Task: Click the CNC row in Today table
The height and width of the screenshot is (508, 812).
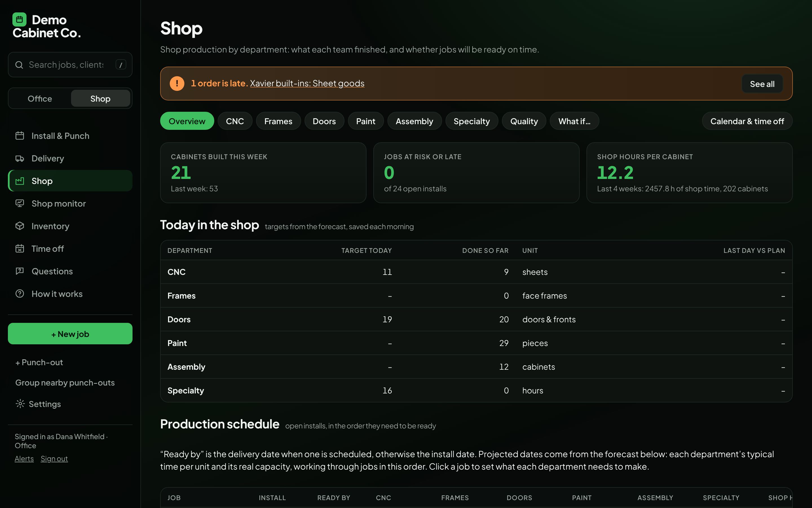Action: (476, 272)
